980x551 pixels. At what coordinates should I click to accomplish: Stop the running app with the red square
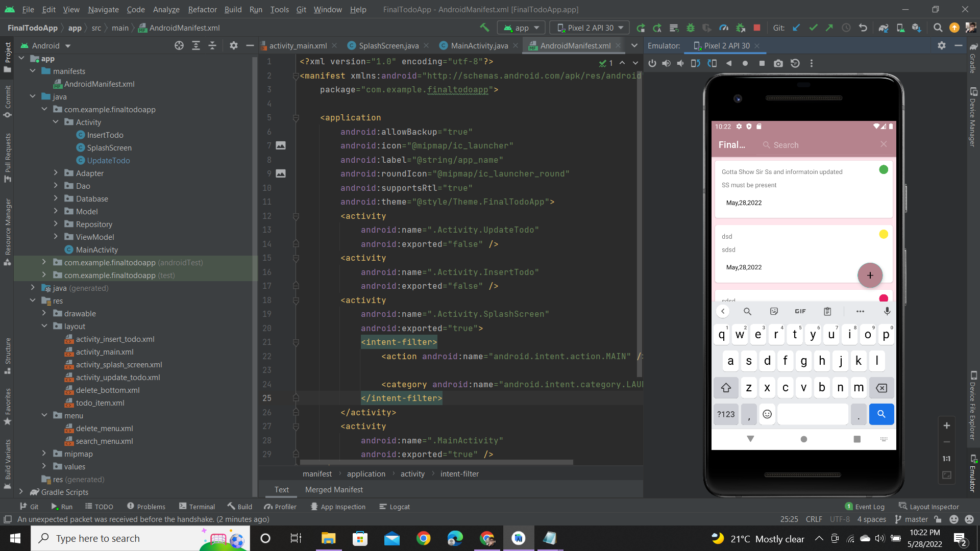757,28
